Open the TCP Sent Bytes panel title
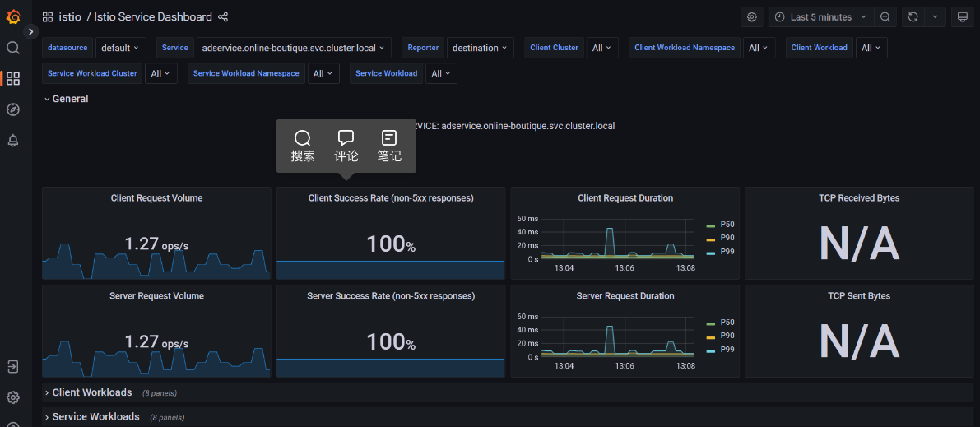 point(859,296)
